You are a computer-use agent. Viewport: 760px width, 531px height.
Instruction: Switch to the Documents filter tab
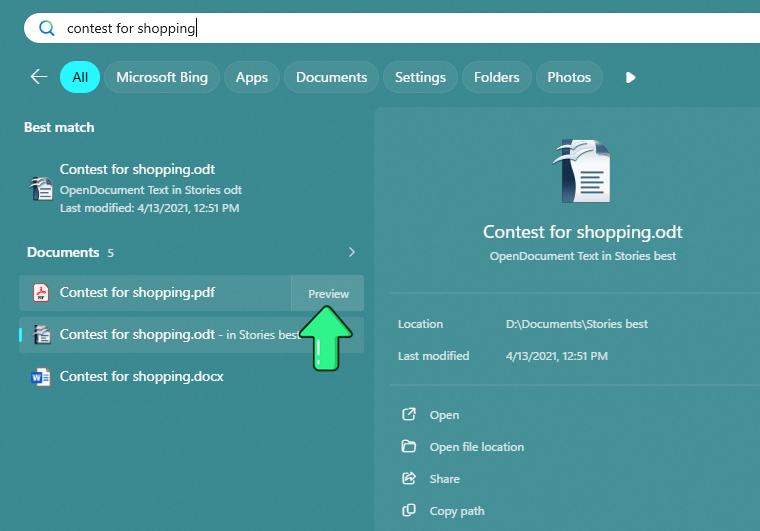(332, 77)
